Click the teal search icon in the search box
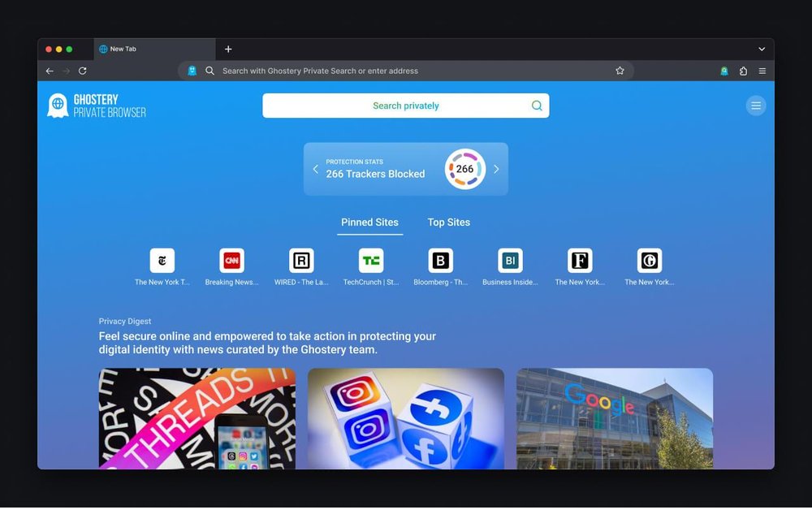Image resolution: width=812 pixels, height=510 pixels. (537, 106)
